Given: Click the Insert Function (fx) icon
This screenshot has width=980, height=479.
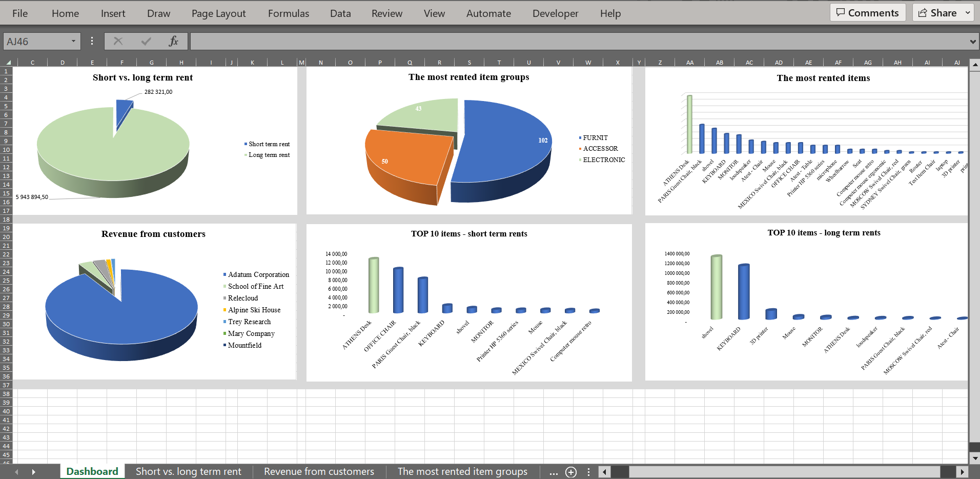Looking at the screenshot, I should (x=173, y=41).
